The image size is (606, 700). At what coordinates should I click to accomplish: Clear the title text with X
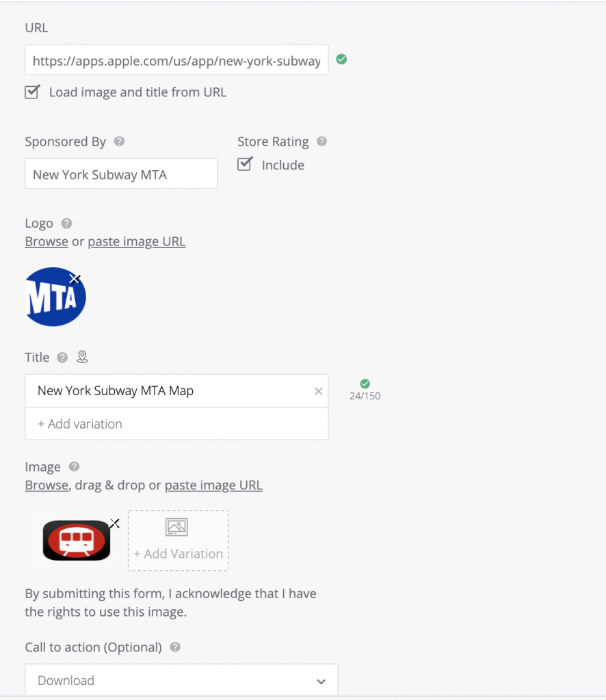(x=318, y=391)
